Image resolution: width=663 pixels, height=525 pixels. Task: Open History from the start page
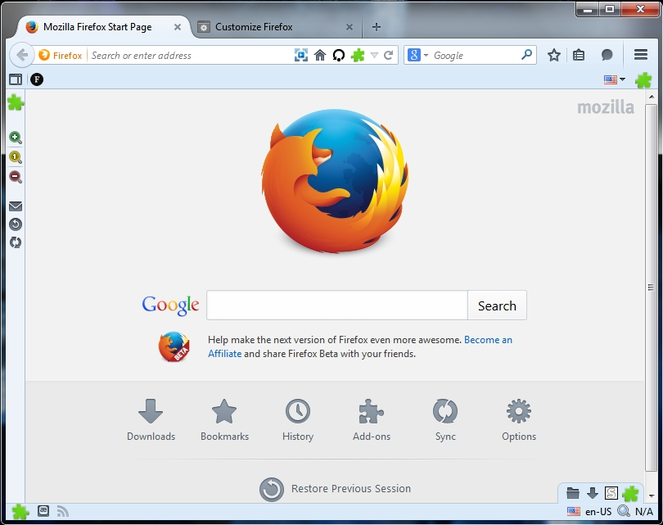pyautogui.click(x=298, y=420)
